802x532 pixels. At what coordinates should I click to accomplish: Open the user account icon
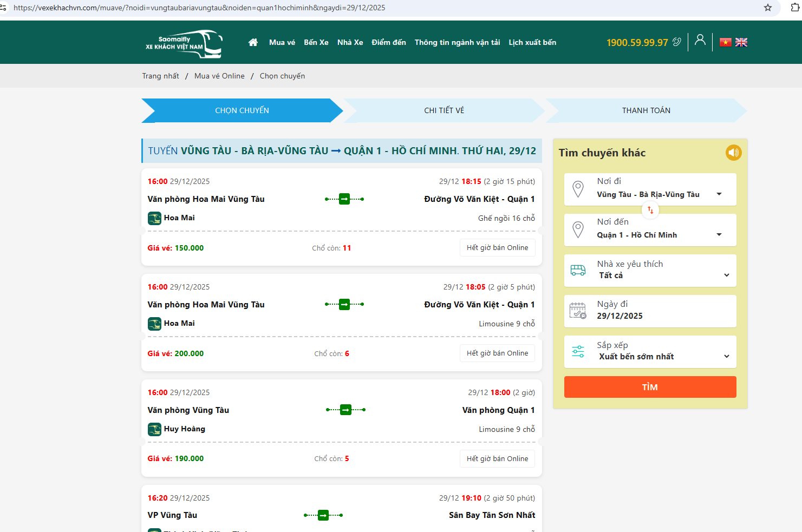point(700,40)
